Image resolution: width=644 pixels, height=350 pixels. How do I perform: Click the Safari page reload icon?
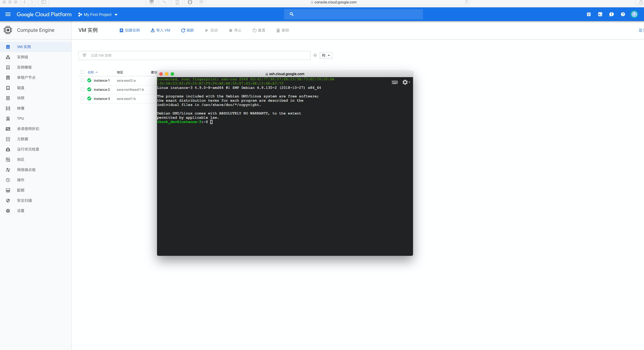tap(467, 2)
